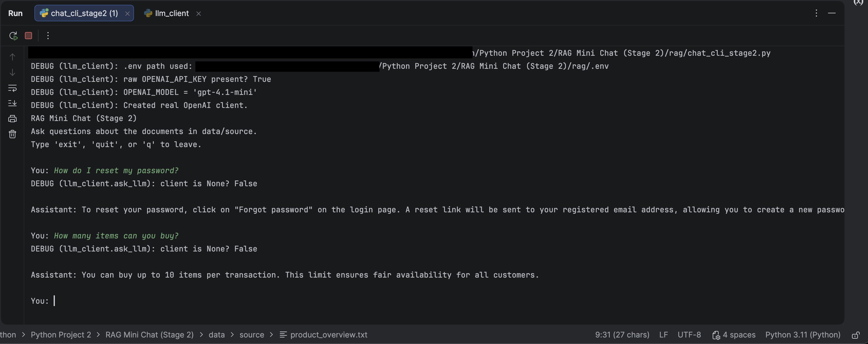Toggle read-only lock in status bar
The image size is (868, 344).
(x=856, y=335)
